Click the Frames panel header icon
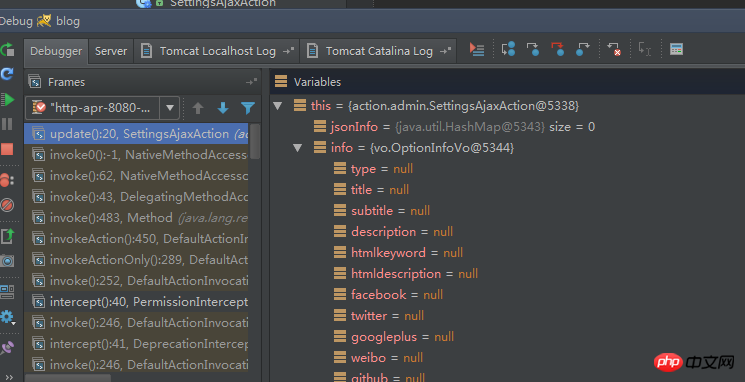 [x=35, y=82]
